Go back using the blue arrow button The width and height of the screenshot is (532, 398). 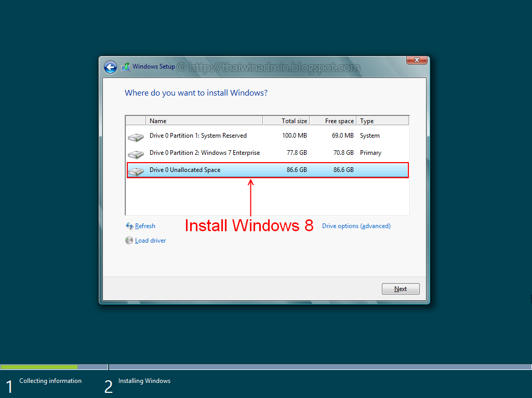coord(110,67)
